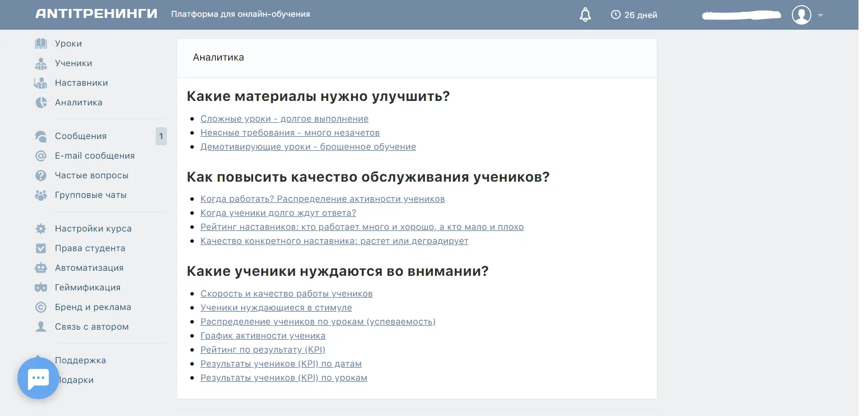Open link Сложные уроки - долгое выполнение
The image size is (868, 416).
pyautogui.click(x=284, y=119)
